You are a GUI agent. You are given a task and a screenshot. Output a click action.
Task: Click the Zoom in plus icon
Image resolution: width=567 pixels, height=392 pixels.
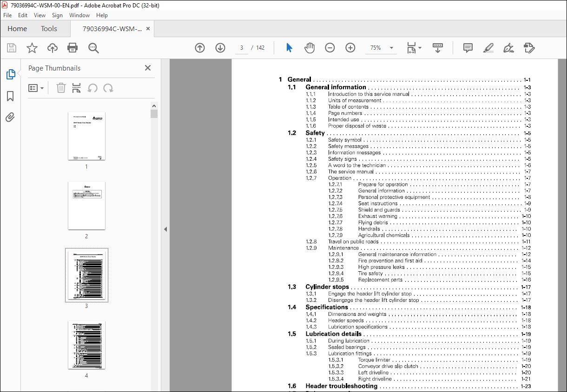(x=350, y=48)
